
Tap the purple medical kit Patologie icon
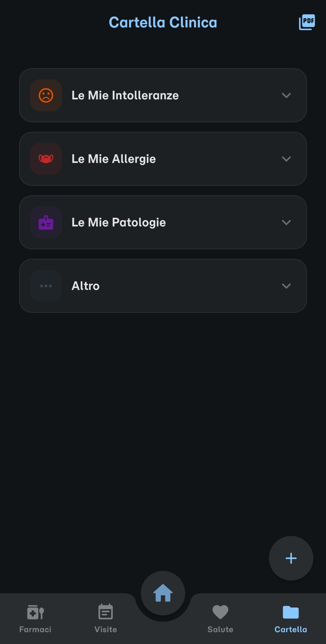(x=46, y=222)
